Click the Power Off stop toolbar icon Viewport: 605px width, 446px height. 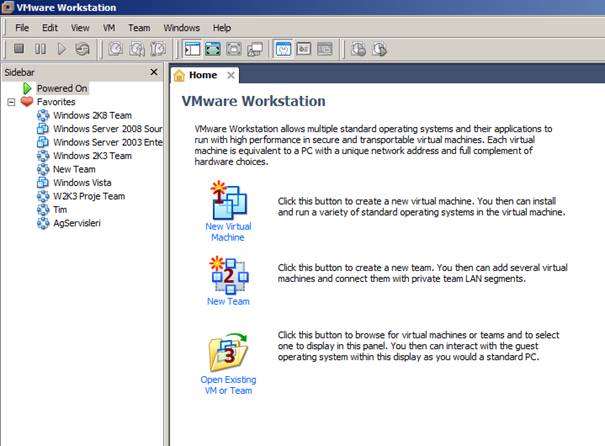(20, 48)
